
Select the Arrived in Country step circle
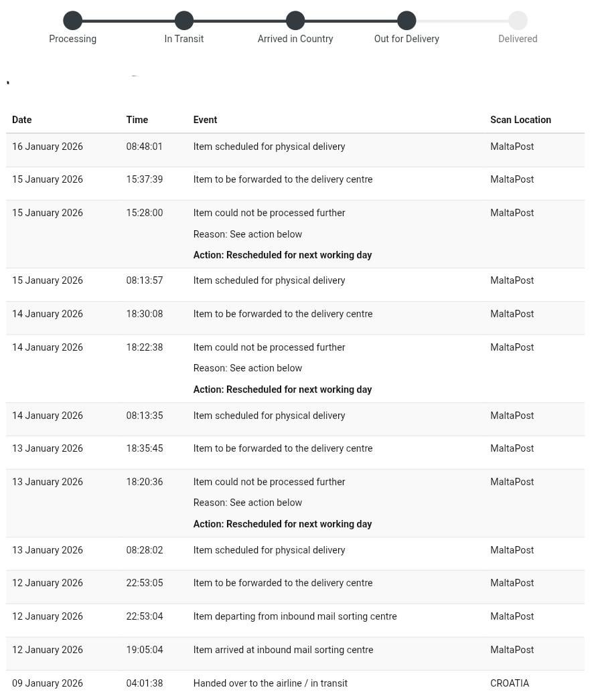click(x=295, y=21)
